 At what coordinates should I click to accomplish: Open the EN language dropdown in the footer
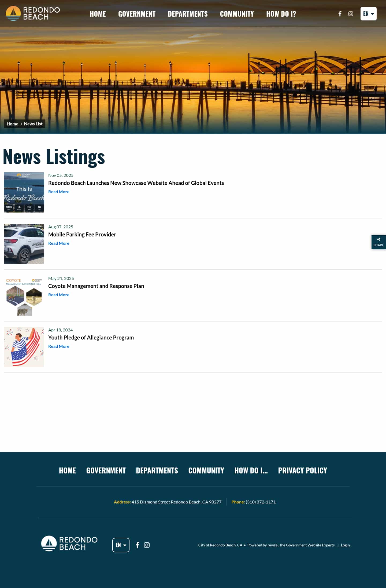point(121,545)
